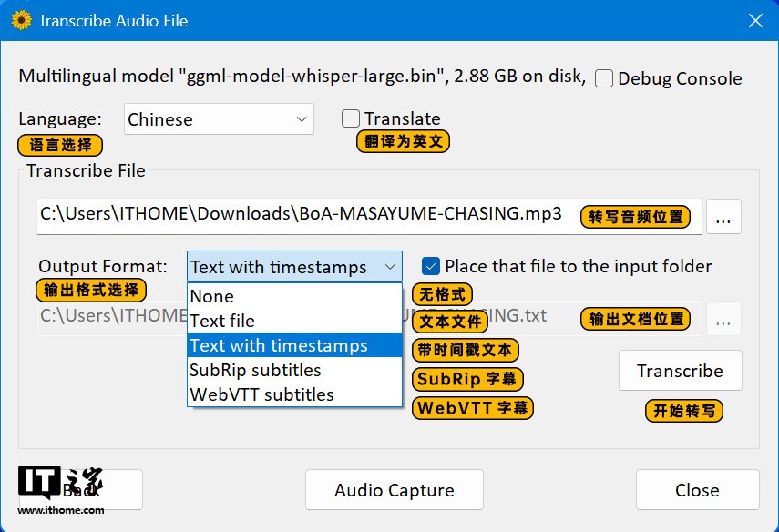779x532 pixels.
Task: Click the input audio file path field
Action: tap(301, 215)
